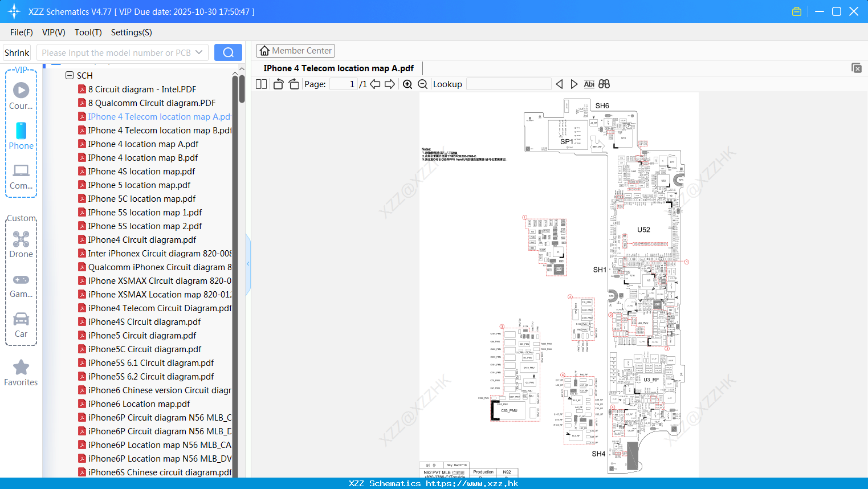Open IPhone 4S location map.pdf
This screenshot has height=489, width=868.
point(141,172)
